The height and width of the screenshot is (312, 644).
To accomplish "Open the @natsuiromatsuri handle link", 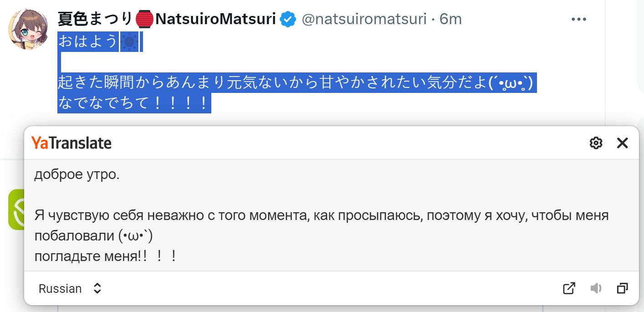I will 364,19.
